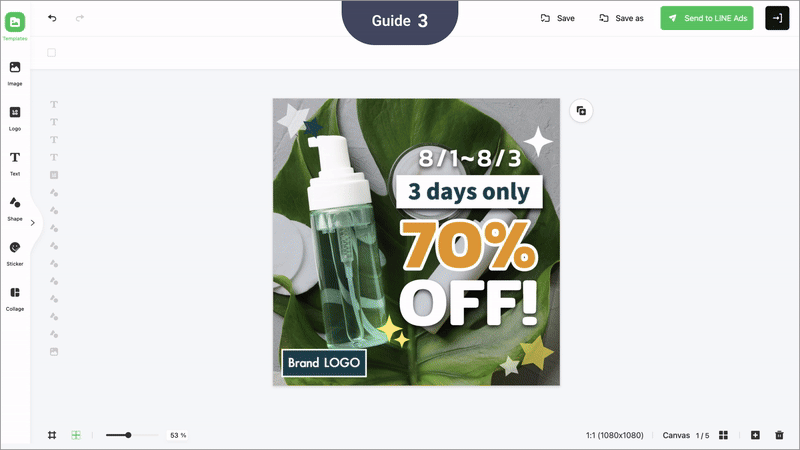Click the zoom slider handle
The width and height of the screenshot is (800, 450).
(x=128, y=435)
